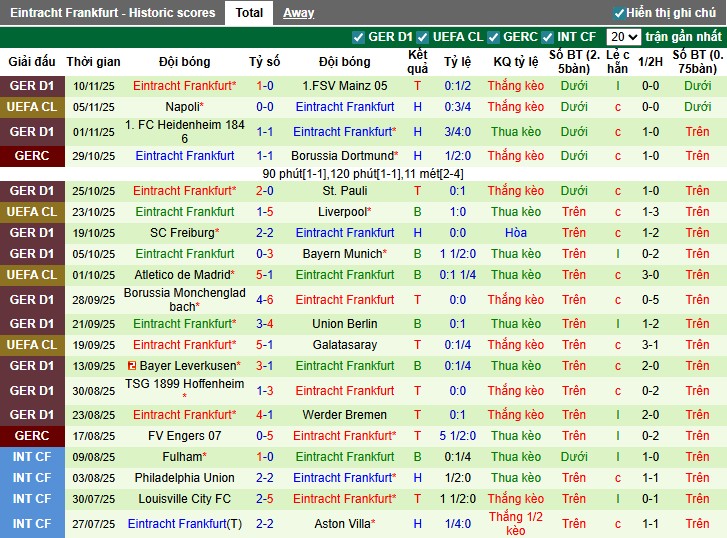Click INT CF badge in Aston Villa row
The height and width of the screenshot is (538, 727).
(32, 524)
